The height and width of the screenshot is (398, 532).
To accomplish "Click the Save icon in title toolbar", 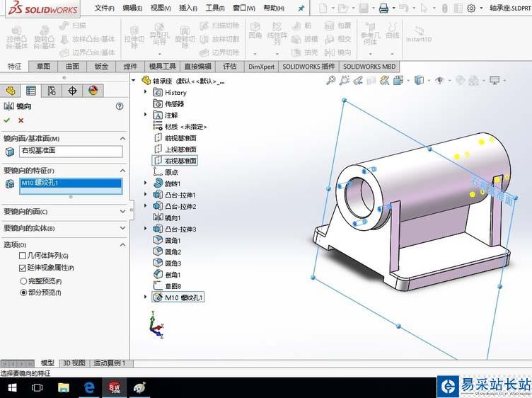I will tap(364, 8).
